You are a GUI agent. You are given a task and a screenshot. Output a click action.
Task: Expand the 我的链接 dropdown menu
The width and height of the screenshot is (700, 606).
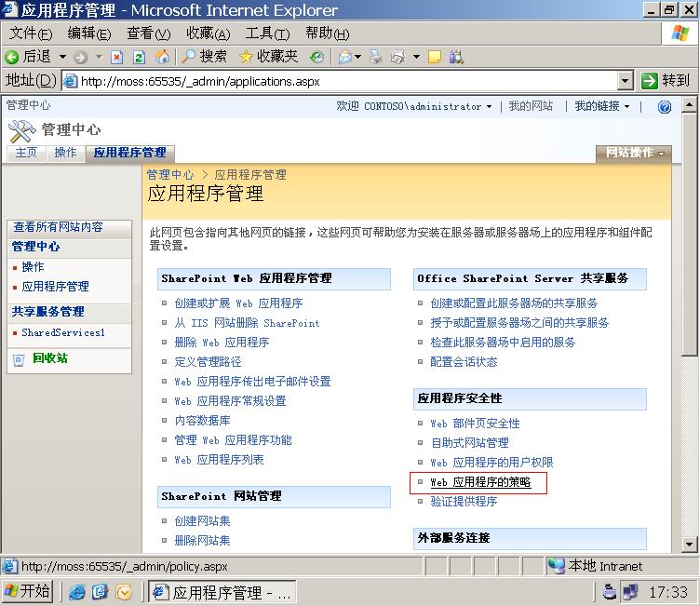tap(601, 106)
